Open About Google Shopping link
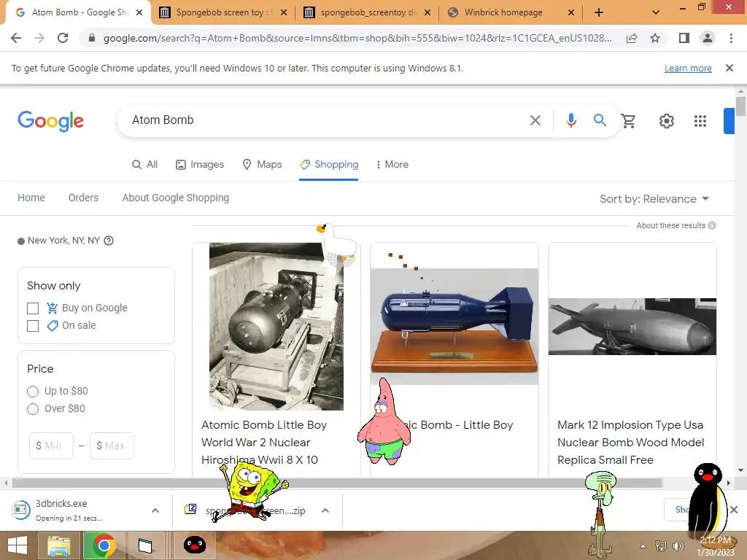Image resolution: width=747 pixels, height=560 pixels. point(175,198)
